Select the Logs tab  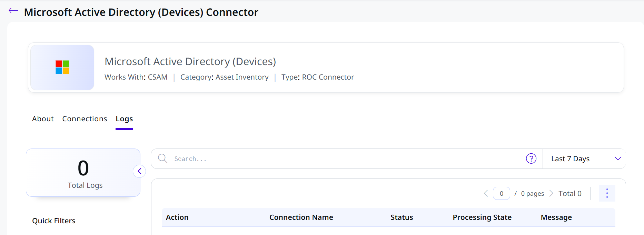[124, 119]
